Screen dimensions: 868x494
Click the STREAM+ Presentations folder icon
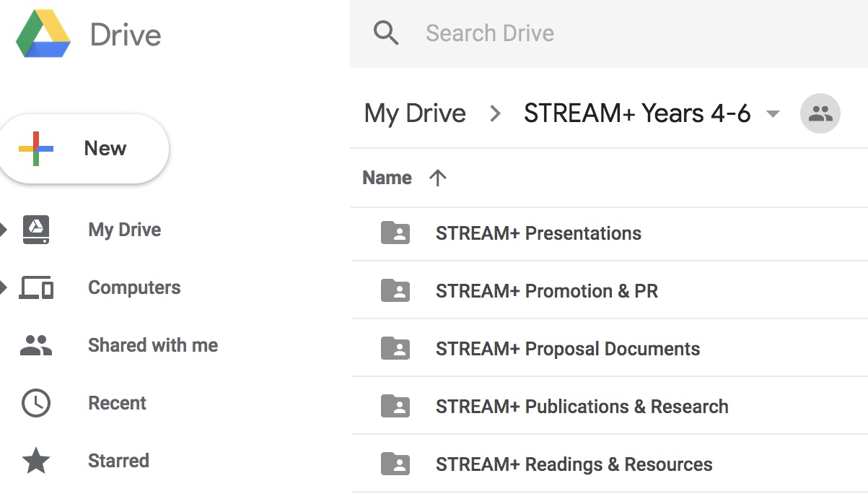coord(395,233)
